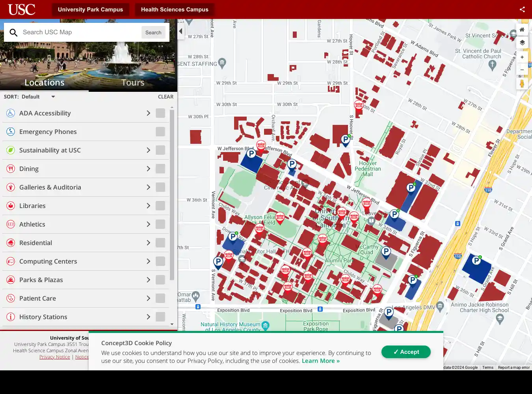Image resolution: width=532 pixels, height=394 pixels.
Task: Zoom out with the minus button
Action: (522, 70)
